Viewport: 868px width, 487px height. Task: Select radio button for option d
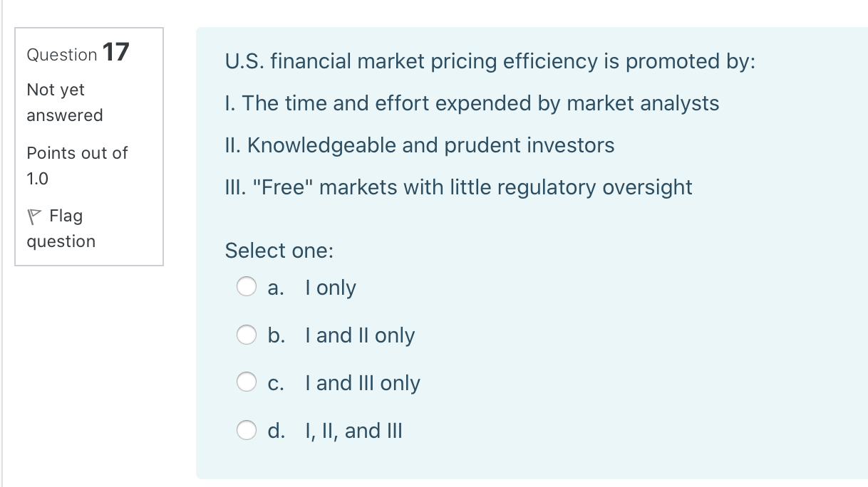(x=247, y=430)
